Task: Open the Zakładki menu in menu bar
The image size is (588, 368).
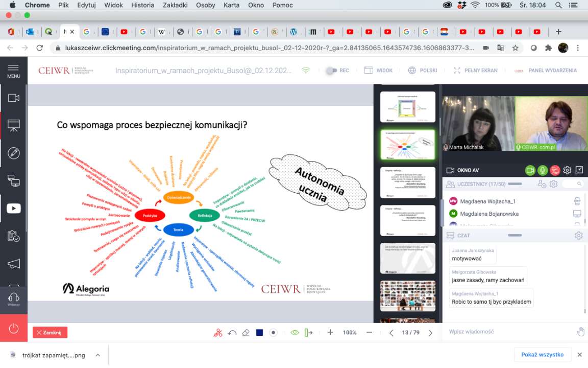Action: pos(176,5)
